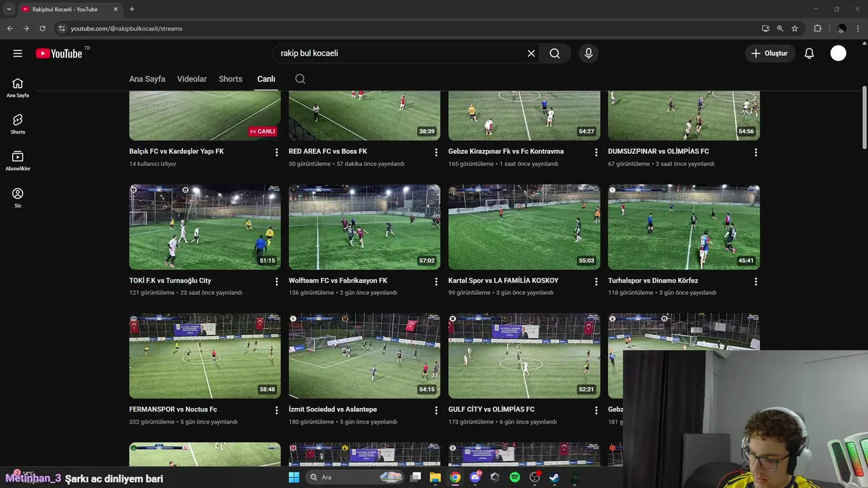The image size is (868, 488).
Task: Click the Windows taskbar Ara search box
Action: [355, 477]
